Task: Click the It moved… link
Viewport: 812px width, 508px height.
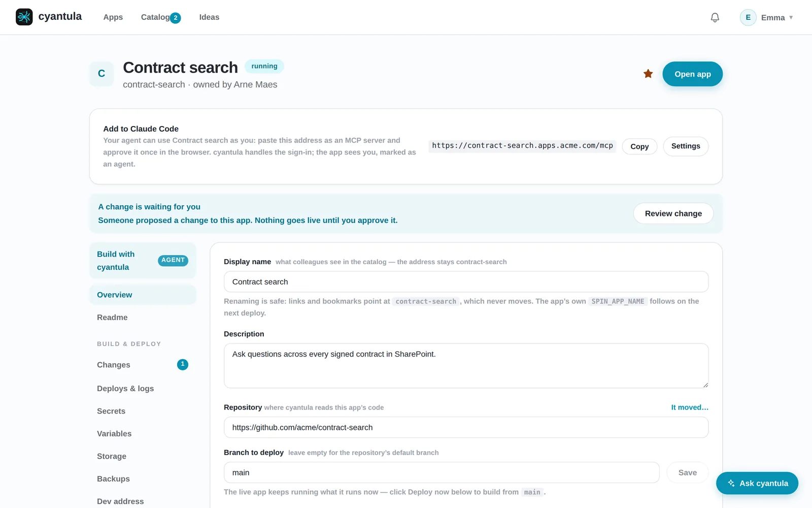Action: pyautogui.click(x=690, y=407)
